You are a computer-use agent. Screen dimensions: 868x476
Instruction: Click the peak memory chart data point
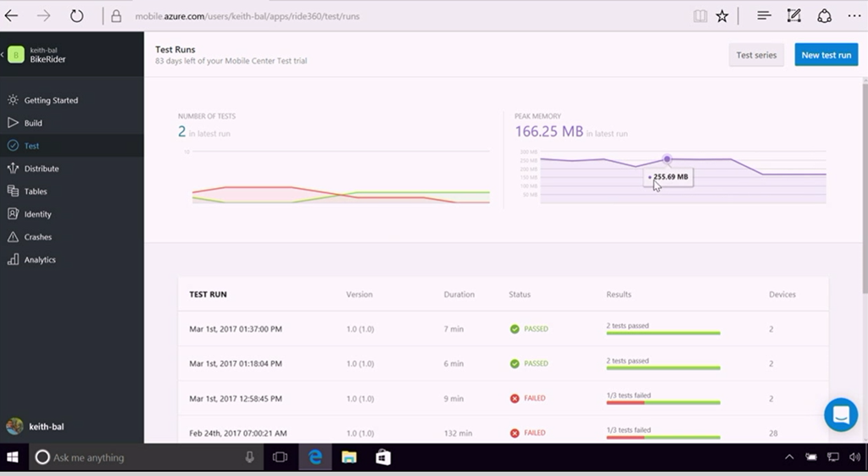pyautogui.click(x=667, y=159)
